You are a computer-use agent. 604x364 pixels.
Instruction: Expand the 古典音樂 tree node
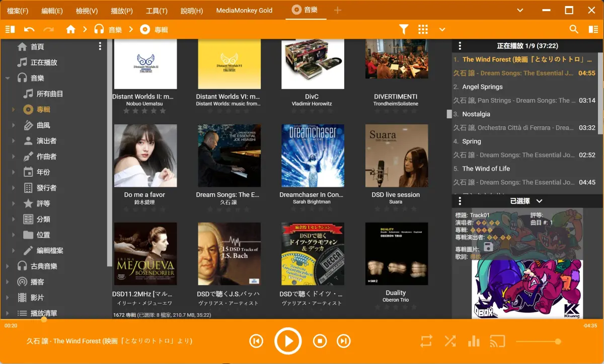coord(8,266)
